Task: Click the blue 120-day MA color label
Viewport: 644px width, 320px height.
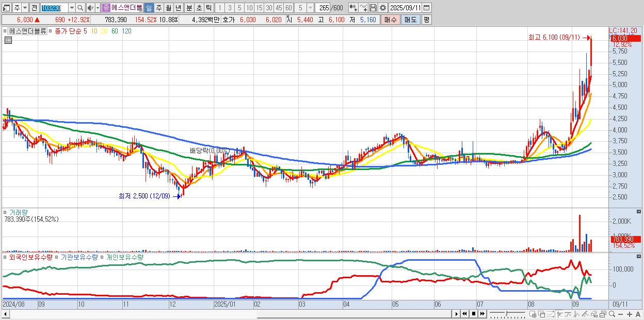Action: point(126,31)
